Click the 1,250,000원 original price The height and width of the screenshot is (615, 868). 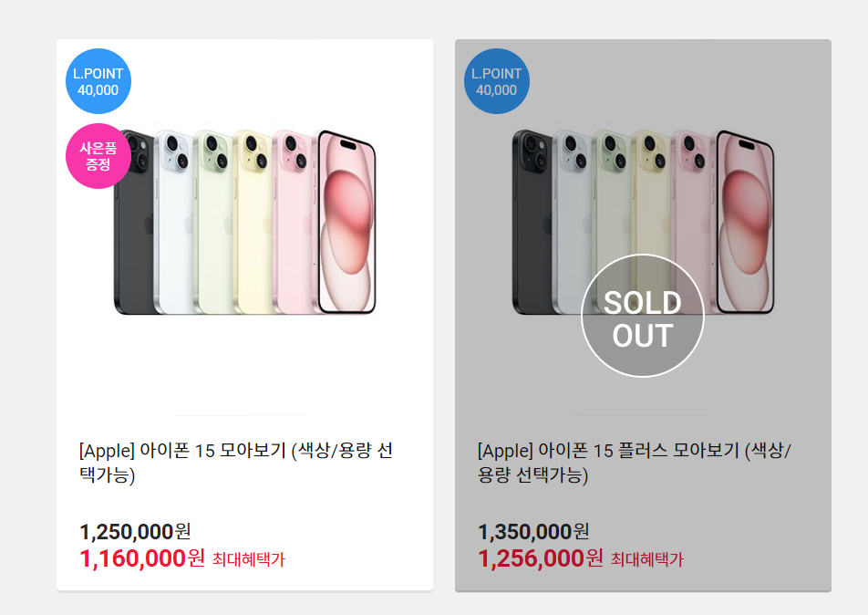click(136, 532)
